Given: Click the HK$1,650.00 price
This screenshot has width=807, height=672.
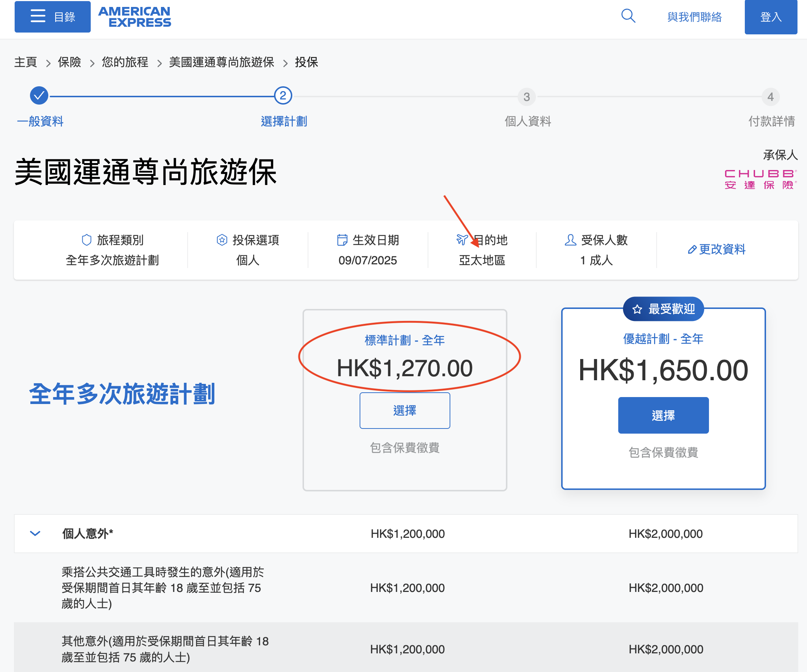Looking at the screenshot, I should [663, 370].
